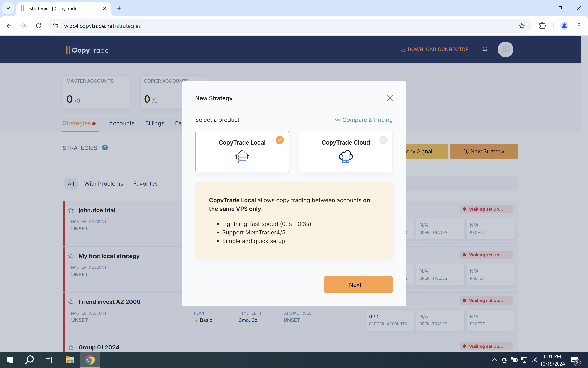Close the Strategies | CopyTrade tab
Screen dimensions: 588x368
click(105, 8)
